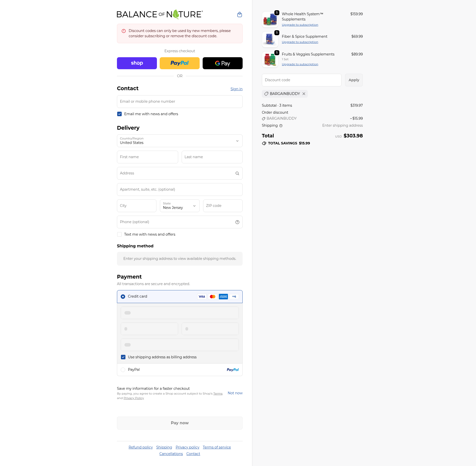Click the address search magnifier icon
This screenshot has height=466, width=476.
[x=237, y=173]
